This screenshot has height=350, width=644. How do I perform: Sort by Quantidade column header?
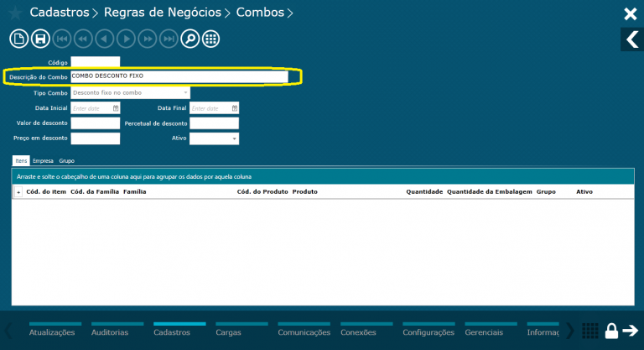pos(424,191)
